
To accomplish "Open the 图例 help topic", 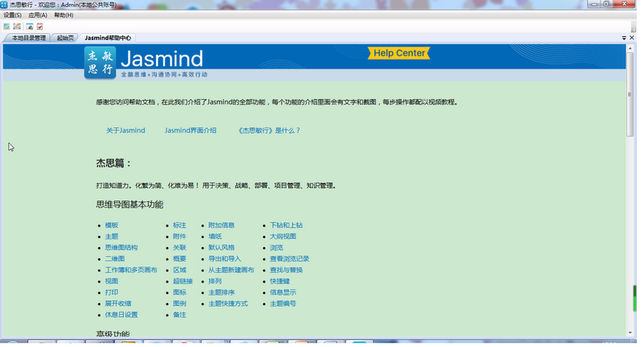I will (x=180, y=304).
